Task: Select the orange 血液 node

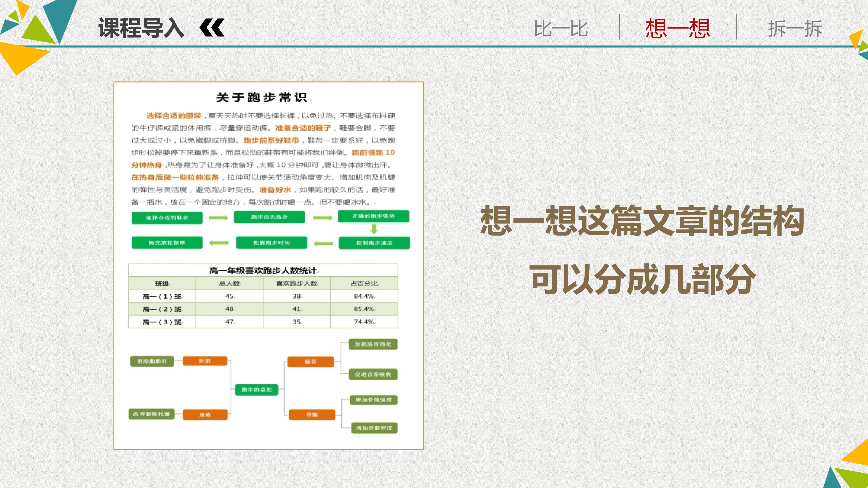Action: 205,415
